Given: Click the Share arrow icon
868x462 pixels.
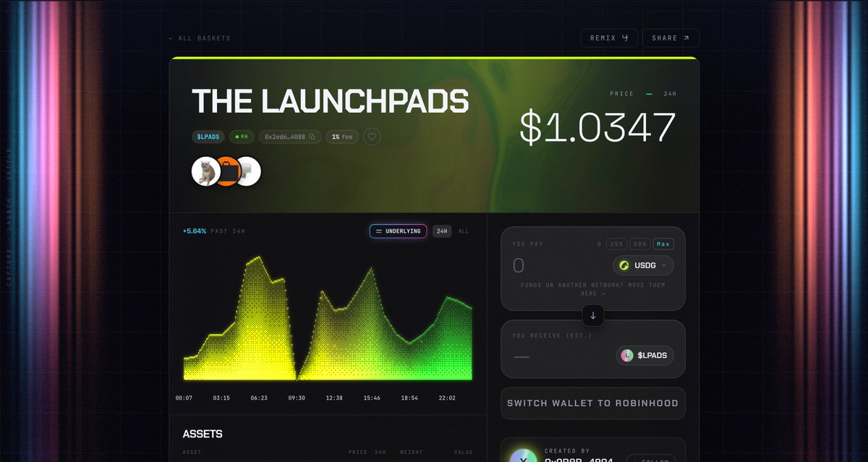Looking at the screenshot, I should click(686, 38).
